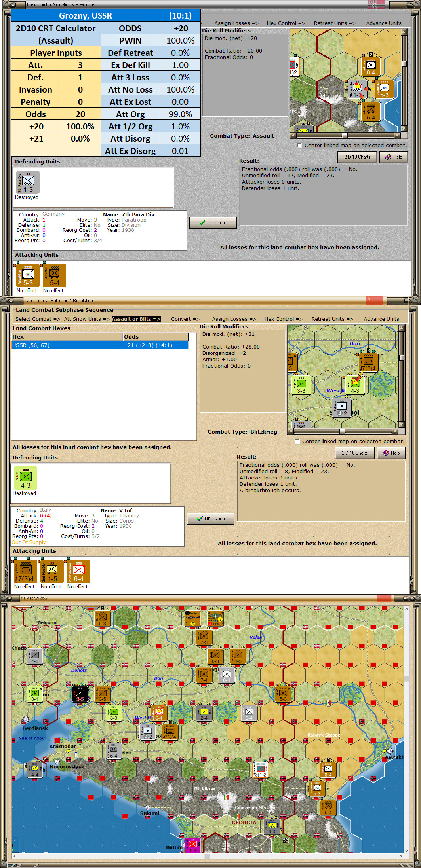Click the 'Retreat Units =>' step in Assault window
The width and height of the screenshot is (421, 868).
335,23
